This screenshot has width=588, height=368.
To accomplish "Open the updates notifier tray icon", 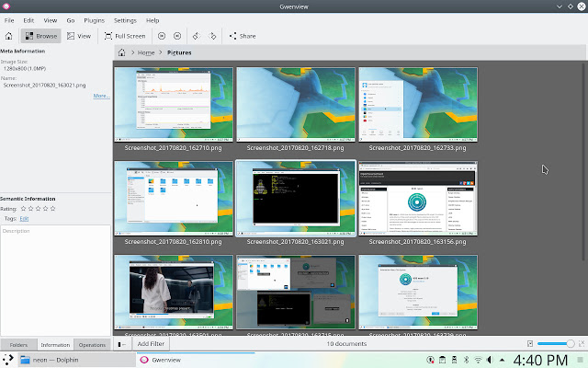I will coord(431,360).
